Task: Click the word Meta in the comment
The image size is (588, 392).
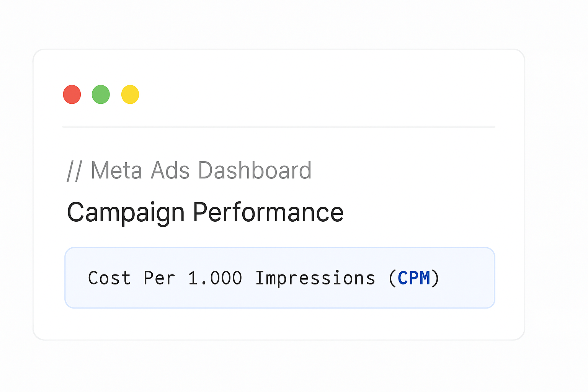Action: [x=116, y=170]
